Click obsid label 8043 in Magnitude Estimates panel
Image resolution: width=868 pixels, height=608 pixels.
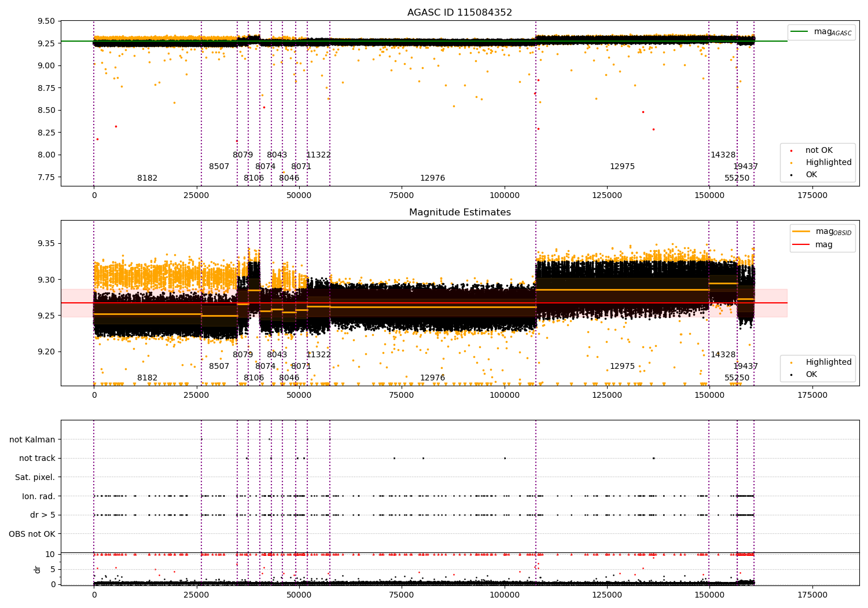[x=277, y=355]
